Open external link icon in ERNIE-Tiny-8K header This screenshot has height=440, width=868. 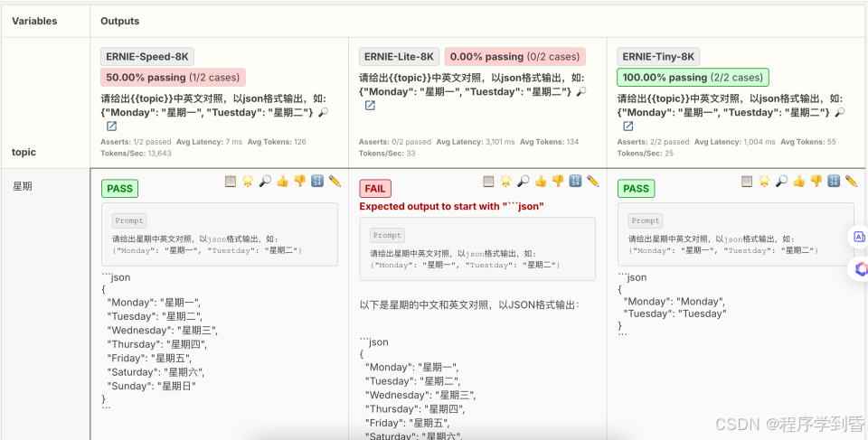(x=628, y=126)
